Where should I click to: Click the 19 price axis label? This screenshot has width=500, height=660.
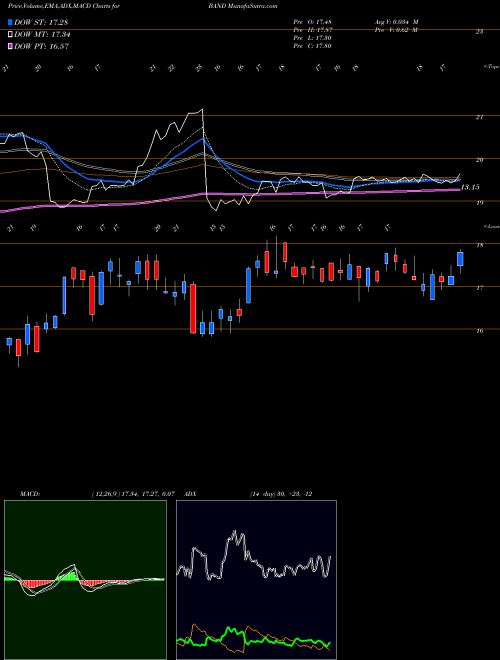479,202
